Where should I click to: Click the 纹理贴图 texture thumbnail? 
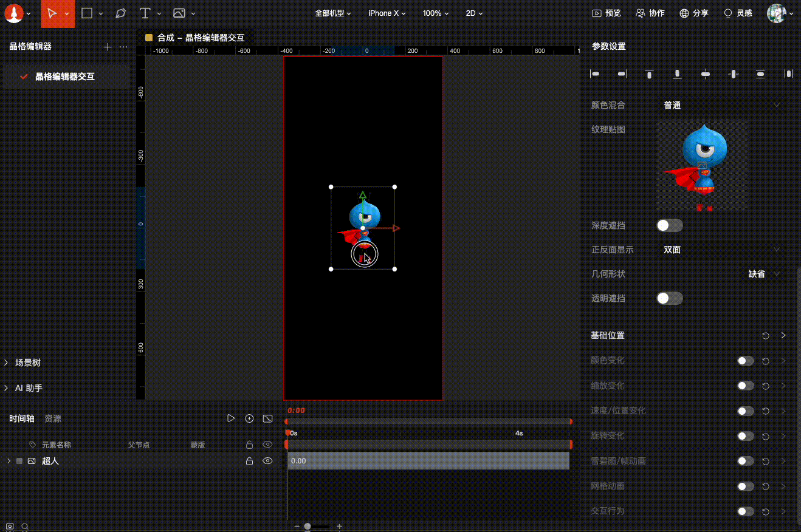coord(702,165)
